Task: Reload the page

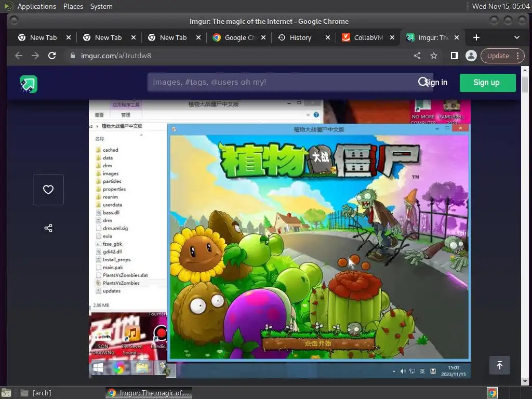Action: pyautogui.click(x=52, y=56)
